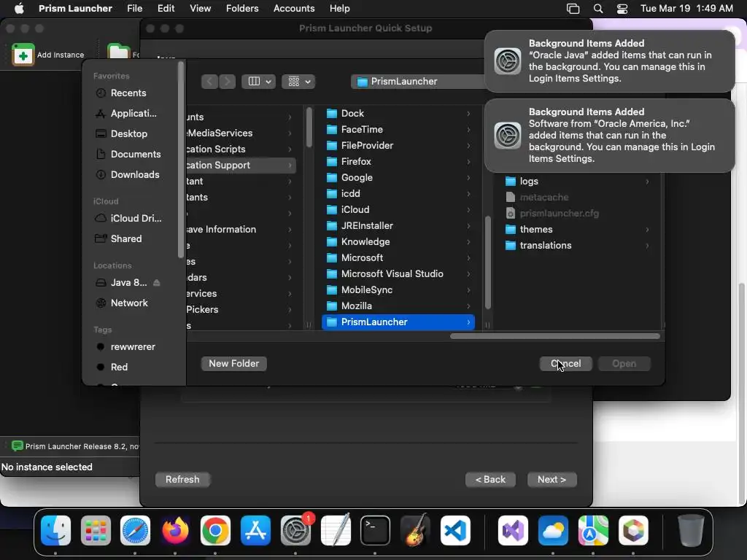The image size is (747, 560).
Task: Open Visual Studio Code from the Dock
Action: pos(455,531)
